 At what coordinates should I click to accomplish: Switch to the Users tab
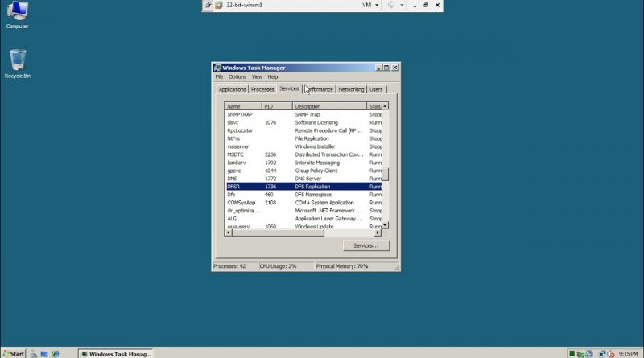(x=376, y=89)
